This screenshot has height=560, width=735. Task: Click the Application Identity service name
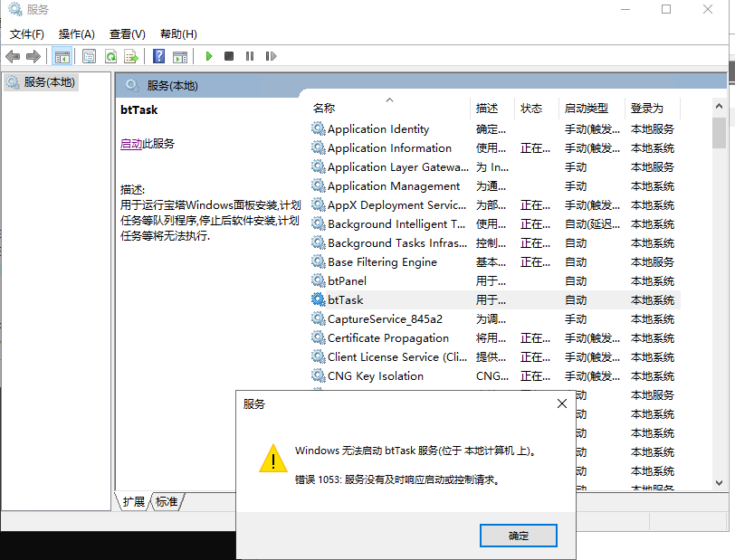pos(378,128)
